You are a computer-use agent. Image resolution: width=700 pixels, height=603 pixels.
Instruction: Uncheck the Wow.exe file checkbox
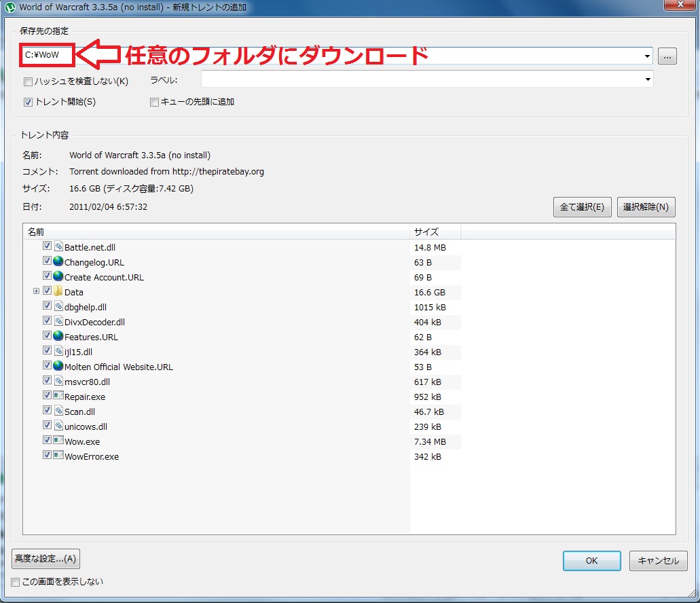(x=47, y=439)
